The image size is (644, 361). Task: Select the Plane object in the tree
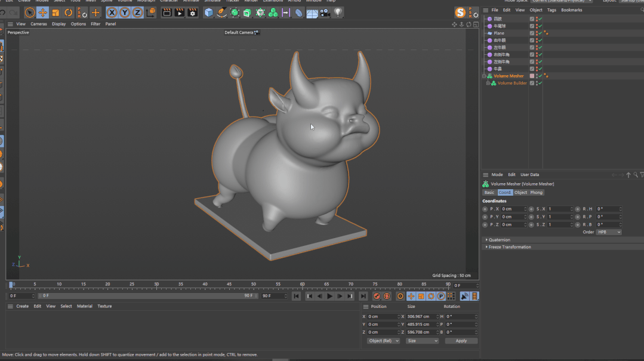[x=499, y=33]
